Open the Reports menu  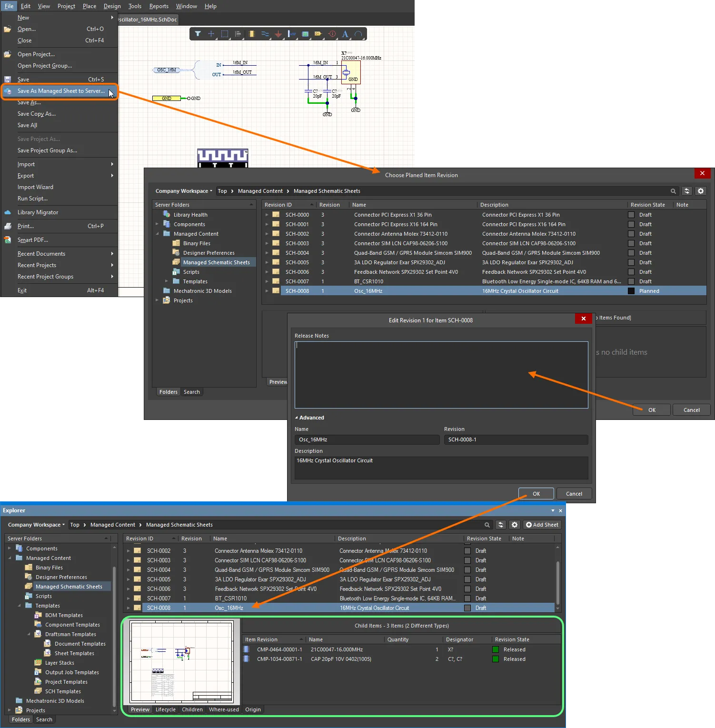pyautogui.click(x=159, y=6)
